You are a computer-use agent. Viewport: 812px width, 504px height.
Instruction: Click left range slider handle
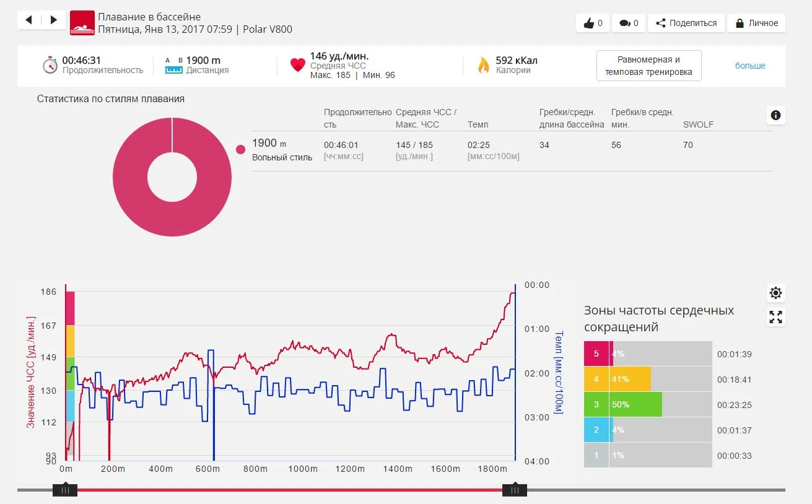[x=65, y=490]
